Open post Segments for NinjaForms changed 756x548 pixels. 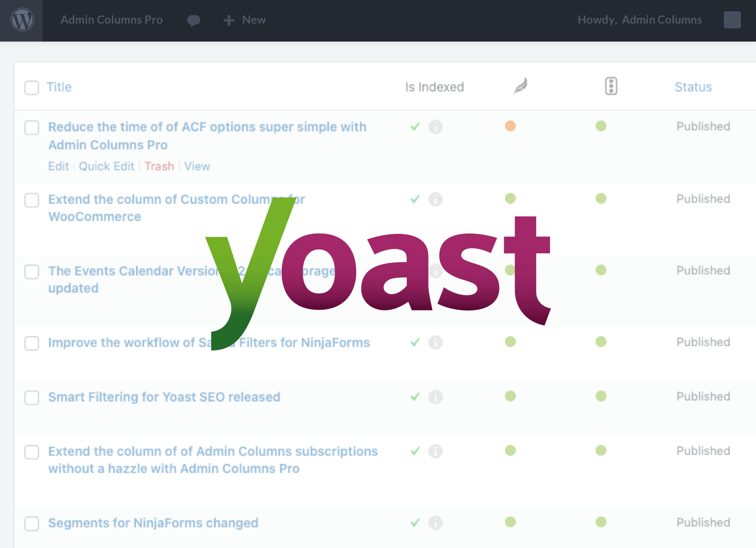point(153,523)
